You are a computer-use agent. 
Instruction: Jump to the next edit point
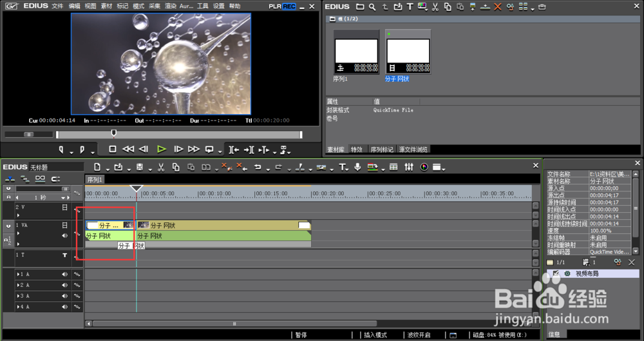249,150
